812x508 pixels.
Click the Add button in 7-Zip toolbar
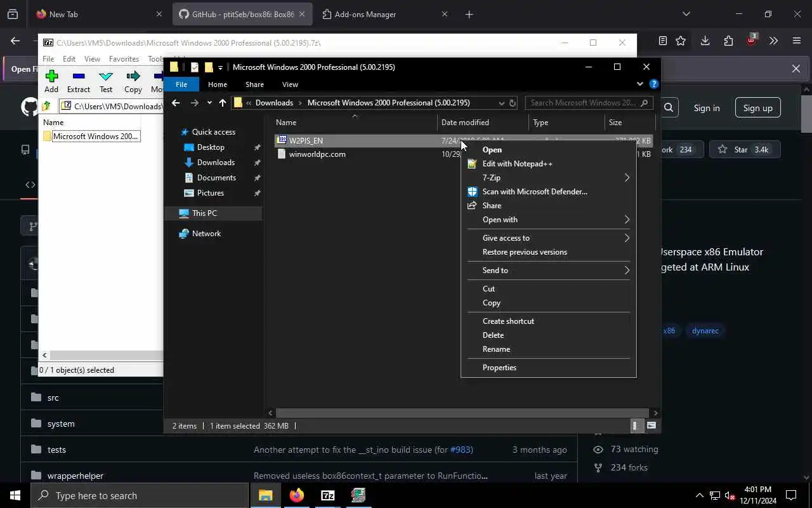pyautogui.click(x=51, y=81)
